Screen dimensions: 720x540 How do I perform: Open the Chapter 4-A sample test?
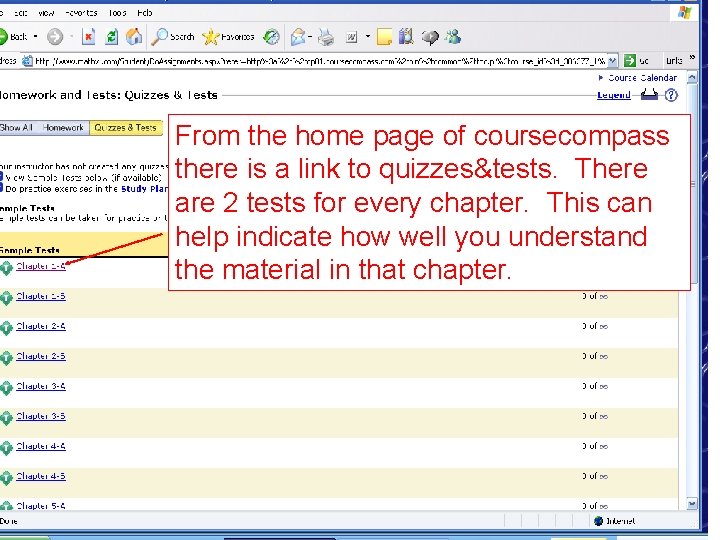click(x=41, y=446)
